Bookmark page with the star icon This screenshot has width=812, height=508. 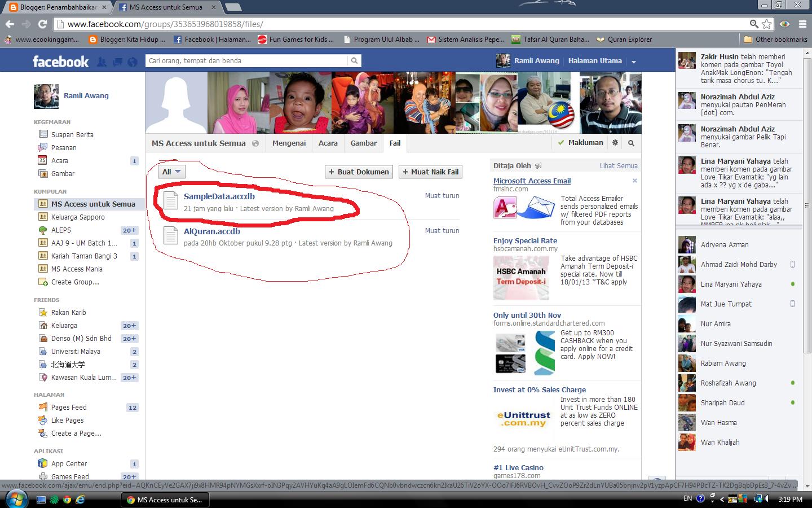pos(767,24)
